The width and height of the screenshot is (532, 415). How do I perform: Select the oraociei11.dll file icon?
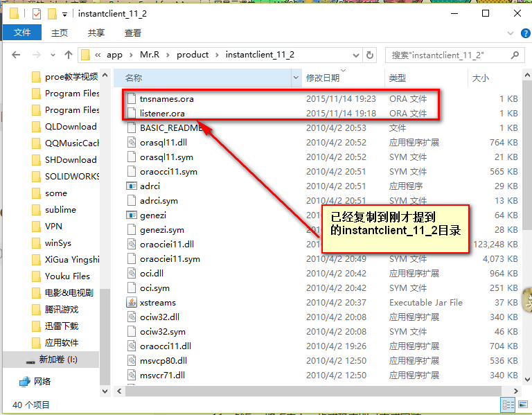pyautogui.click(x=132, y=245)
